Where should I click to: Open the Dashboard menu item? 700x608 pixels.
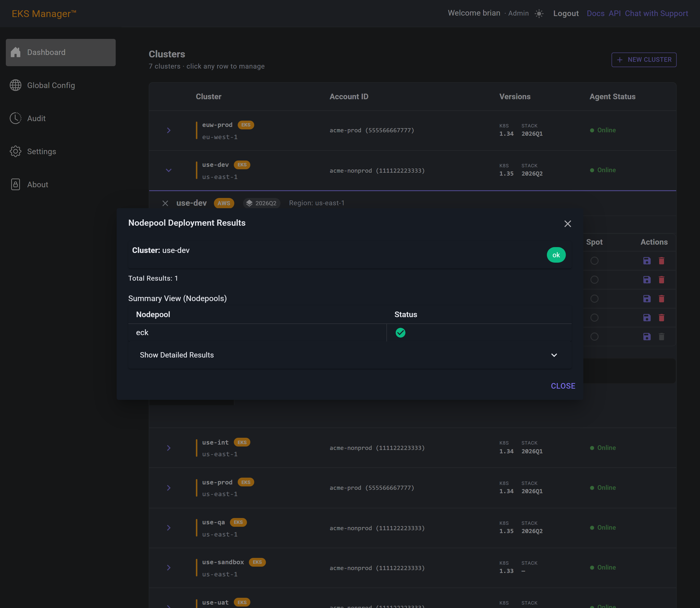[x=61, y=52]
